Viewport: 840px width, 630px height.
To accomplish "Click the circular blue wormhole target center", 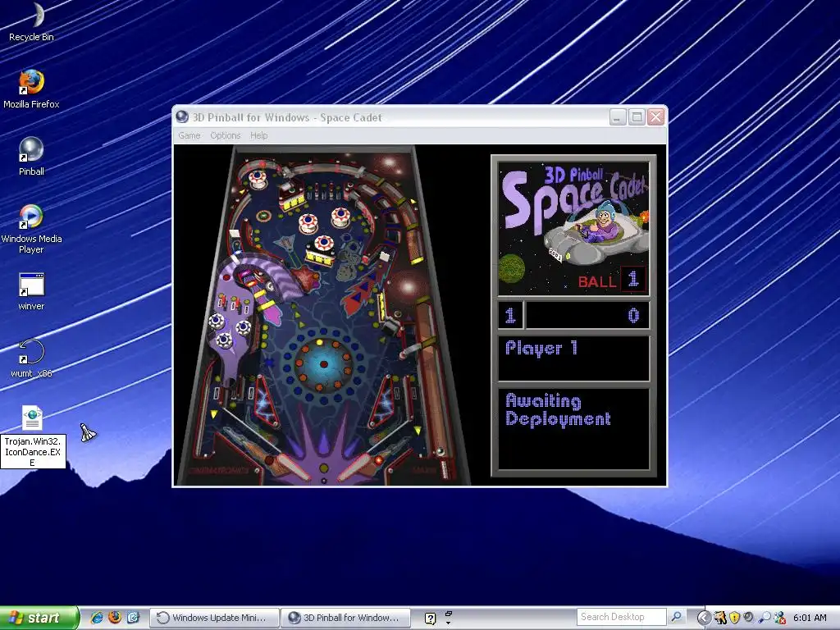I will (x=323, y=364).
